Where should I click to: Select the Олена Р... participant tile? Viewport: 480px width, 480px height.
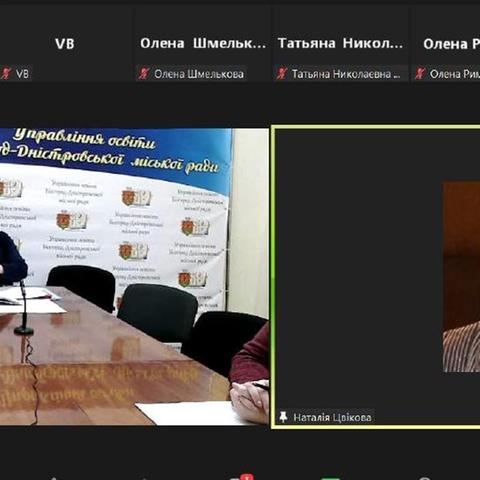[x=446, y=43]
